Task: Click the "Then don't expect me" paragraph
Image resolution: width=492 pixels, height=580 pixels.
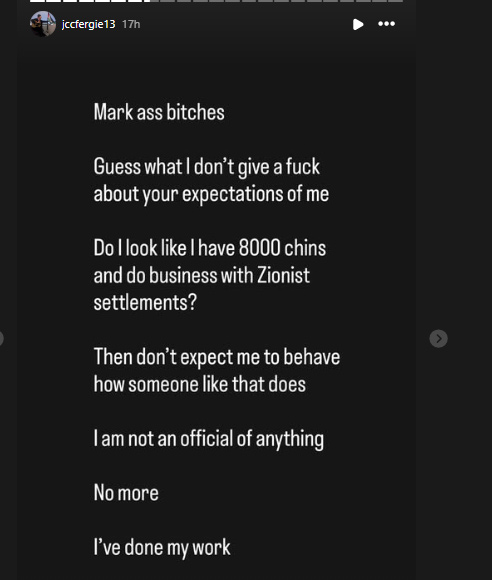Action: point(217,370)
